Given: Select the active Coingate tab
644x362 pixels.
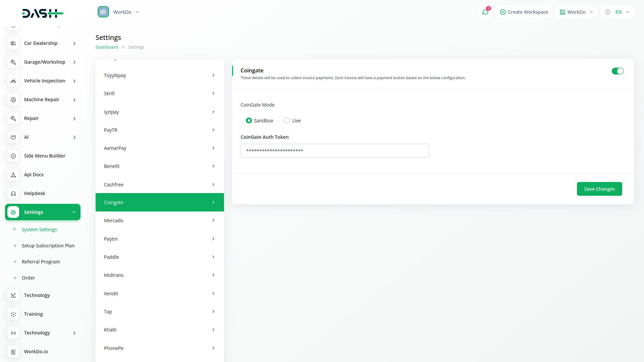Looking at the screenshot, I should coord(160,202).
